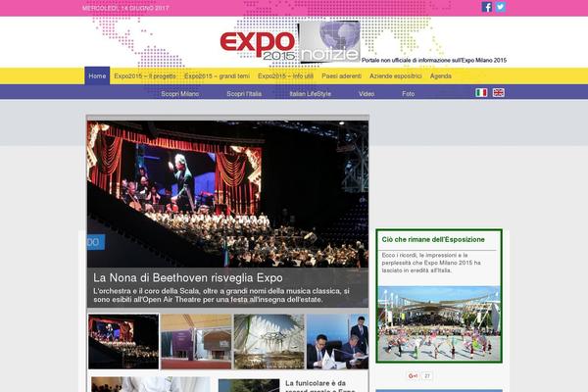Open the Expo site parade photo
The image size is (588, 392).
439,323
